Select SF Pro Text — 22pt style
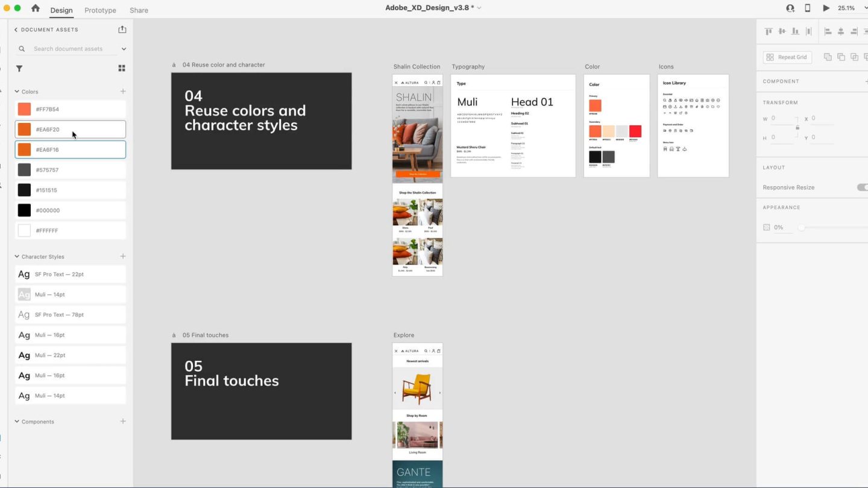The width and height of the screenshot is (868, 488). (71, 274)
